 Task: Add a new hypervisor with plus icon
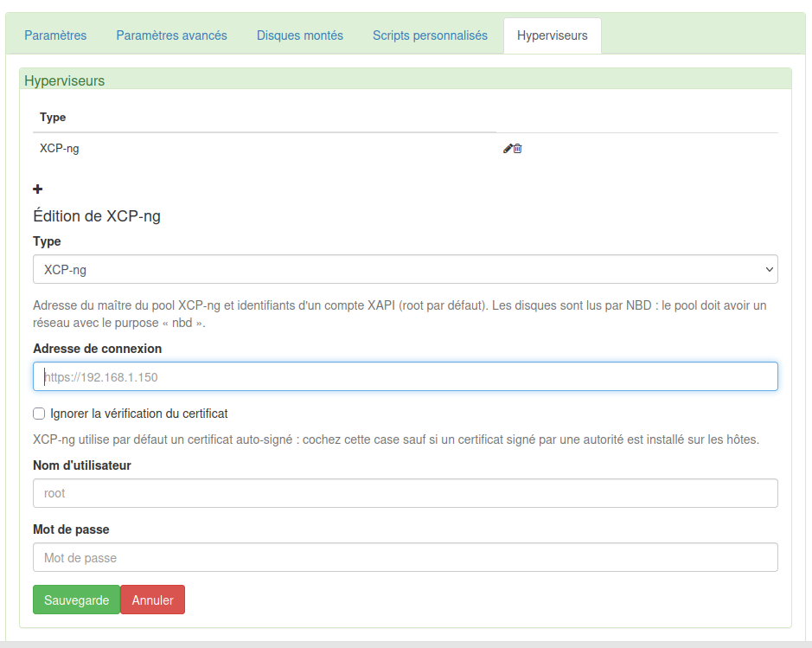point(38,189)
